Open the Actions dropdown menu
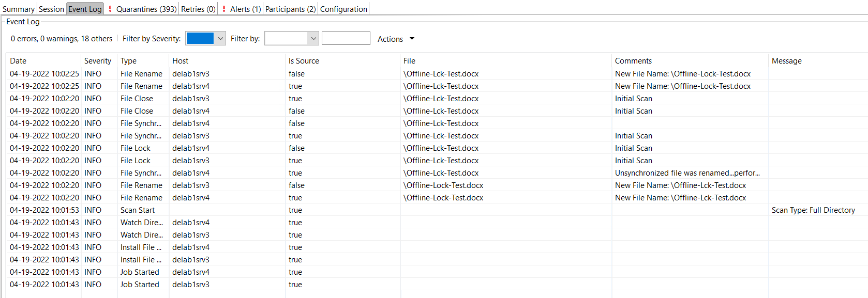 point(396,39)
